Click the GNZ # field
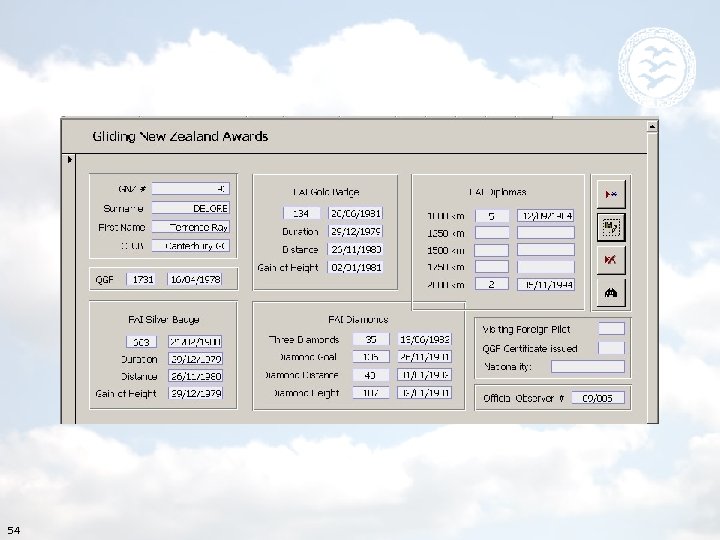This screenshot has height=540, width=720. [191, 189]
